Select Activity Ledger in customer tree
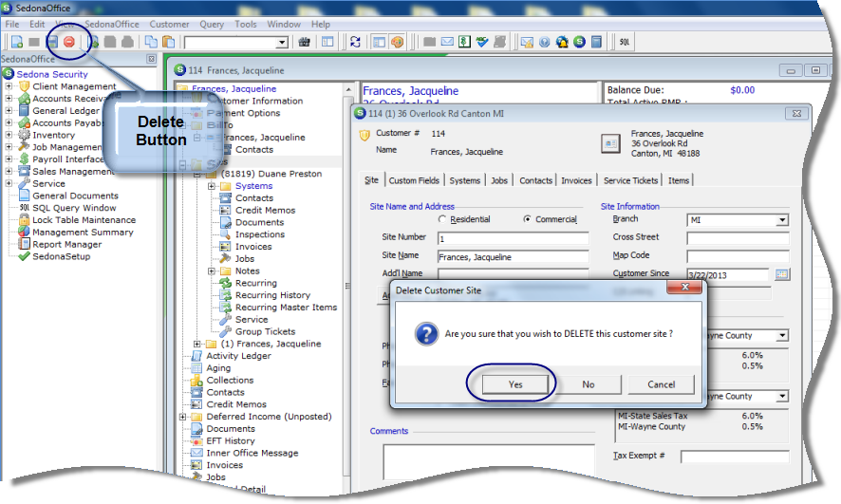Image resolution: width=841 pixels, height=504 pixels. pos(238,356)
